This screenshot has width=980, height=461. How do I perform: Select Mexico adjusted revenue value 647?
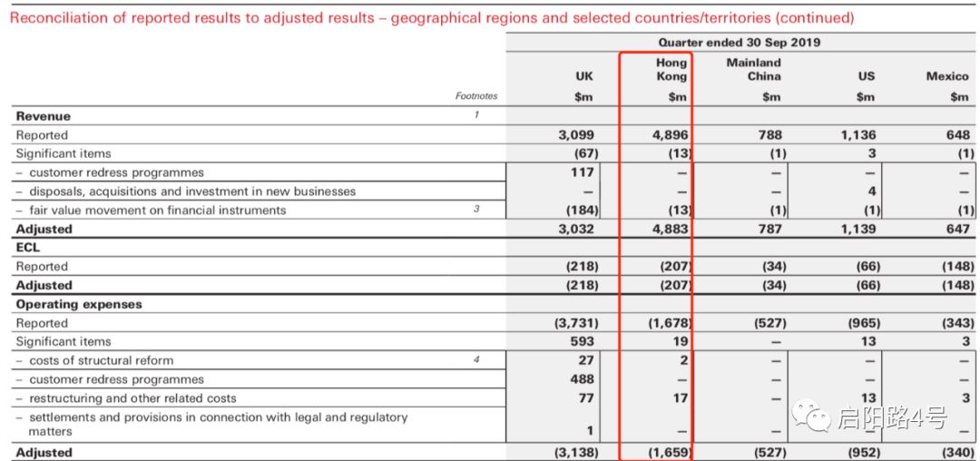pos(958,229)
